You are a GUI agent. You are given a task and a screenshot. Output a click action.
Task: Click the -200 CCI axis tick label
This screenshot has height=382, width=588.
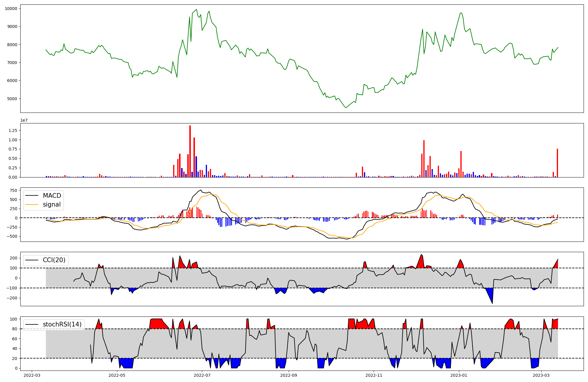coord(12,298)
